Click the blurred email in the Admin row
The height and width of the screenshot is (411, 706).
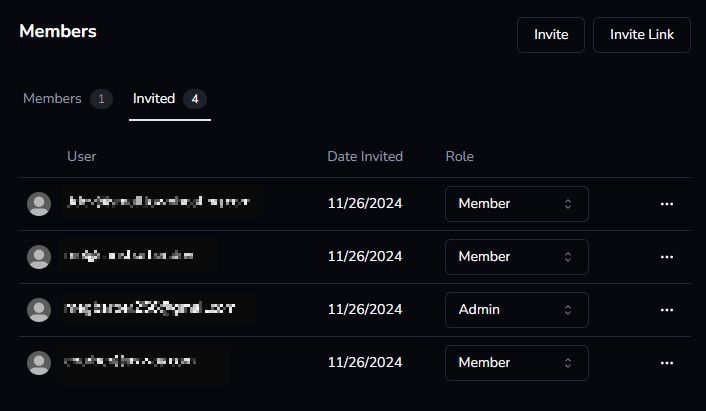coord(149,309)
